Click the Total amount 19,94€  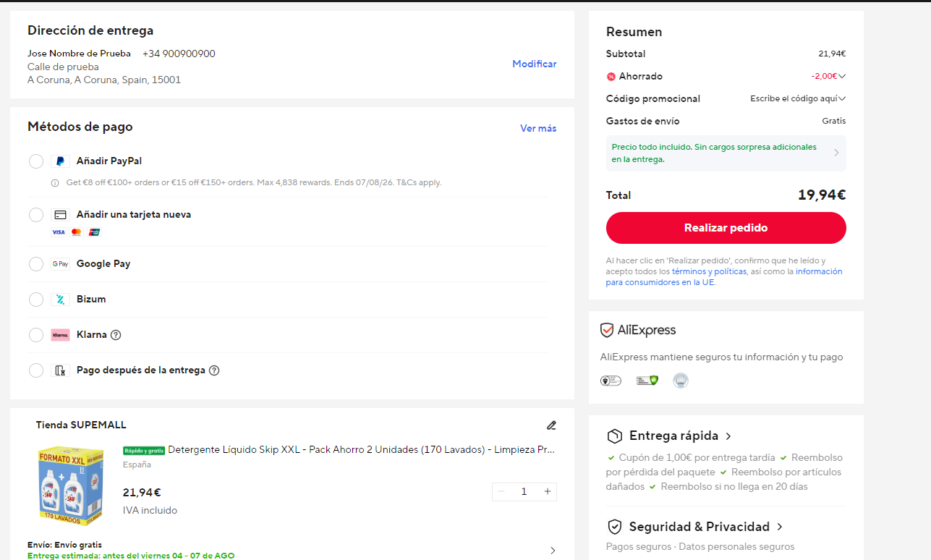(x=822, y=195)
